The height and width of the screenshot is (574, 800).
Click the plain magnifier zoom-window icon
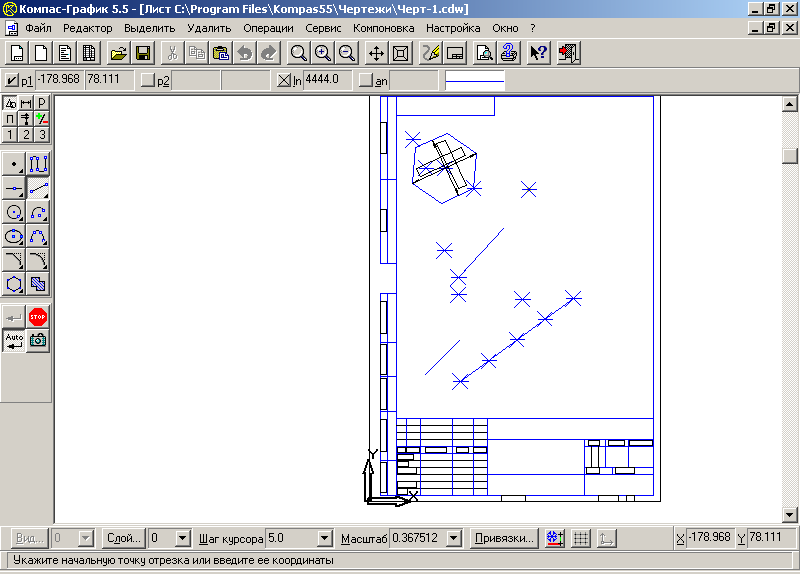(x=298, y=53)
